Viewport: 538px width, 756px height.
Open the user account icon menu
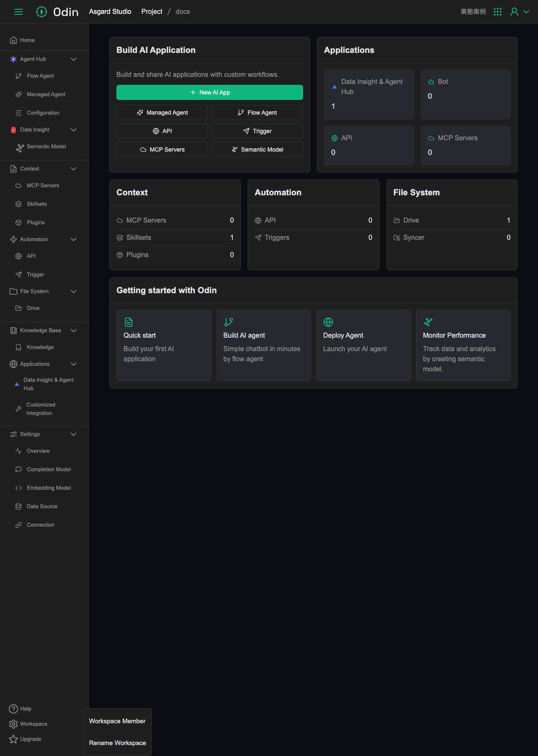click(514, 12)
